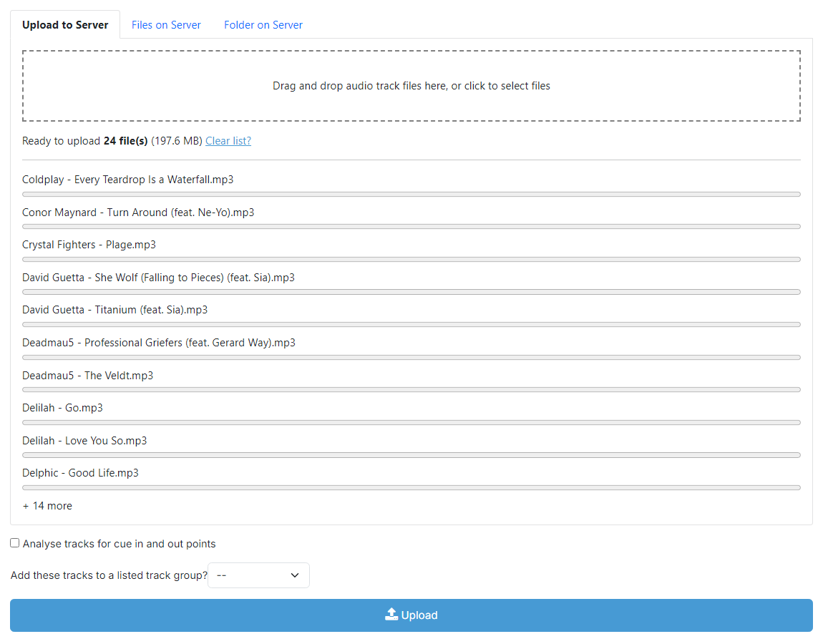The image size is (823, 644).
Task: Open the Files on Server tab
Action: point(166,24)
